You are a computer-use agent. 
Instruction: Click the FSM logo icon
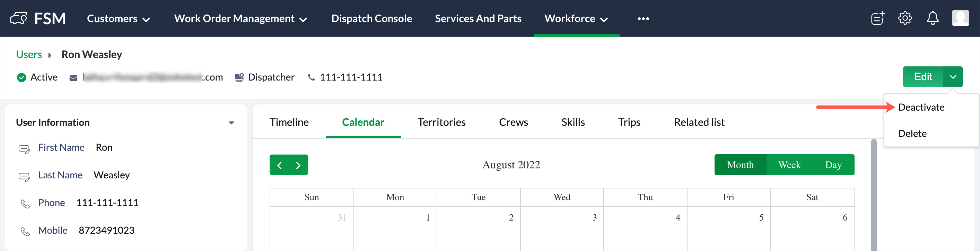coord(18,18)
